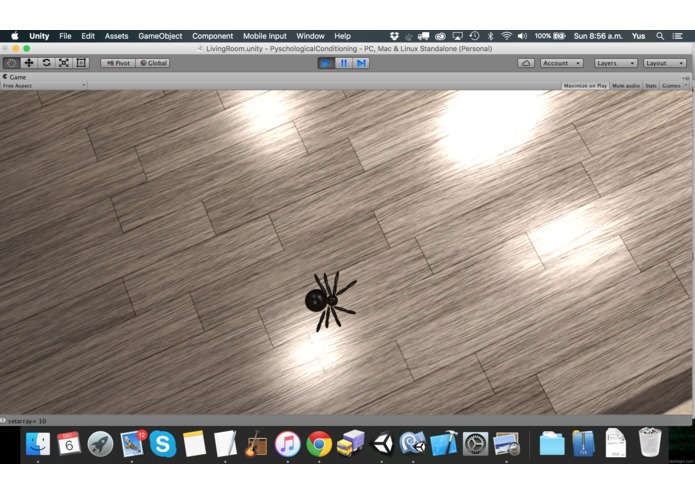Open Mail with 12 badge

(132, 443)
